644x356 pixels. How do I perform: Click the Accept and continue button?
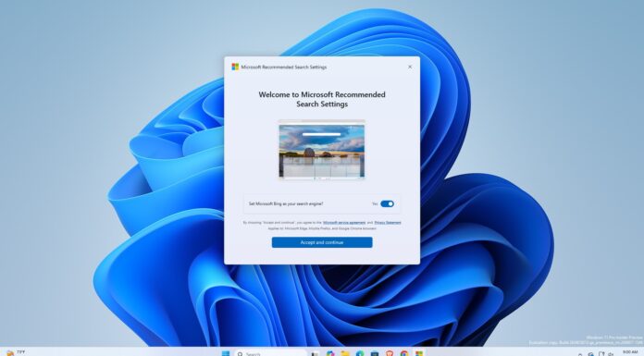tap(322, 242)
